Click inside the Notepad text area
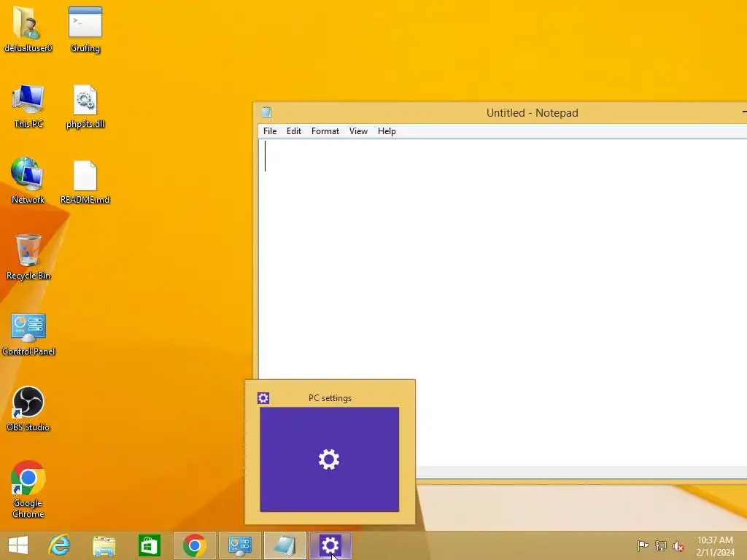Screen dimensions: 747x560 (x=503, y=303)
